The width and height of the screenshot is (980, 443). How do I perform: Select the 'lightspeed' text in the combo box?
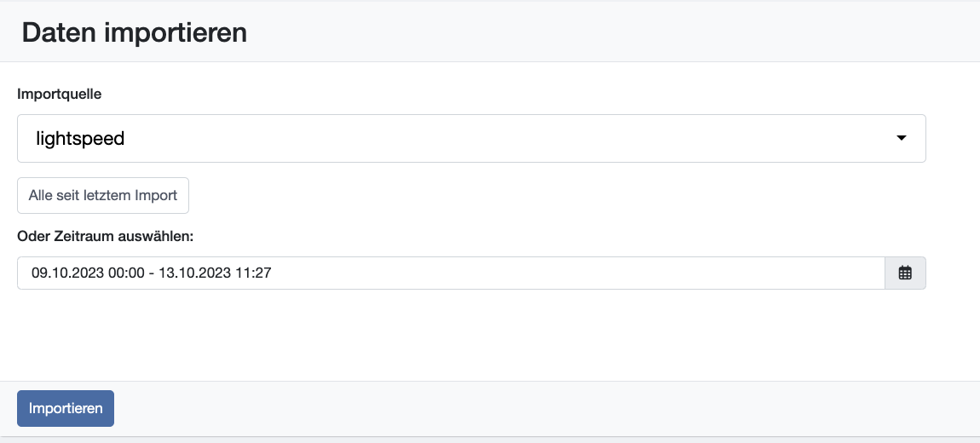[80, 139]
